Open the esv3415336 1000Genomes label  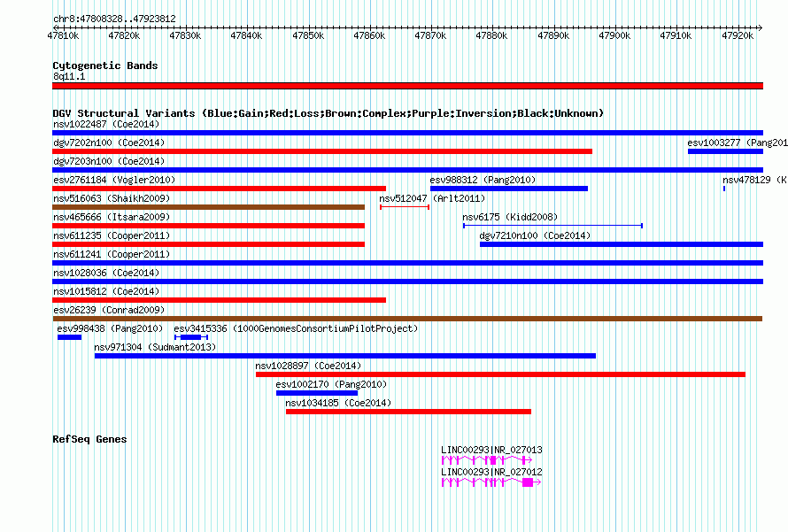coord(296,328)
